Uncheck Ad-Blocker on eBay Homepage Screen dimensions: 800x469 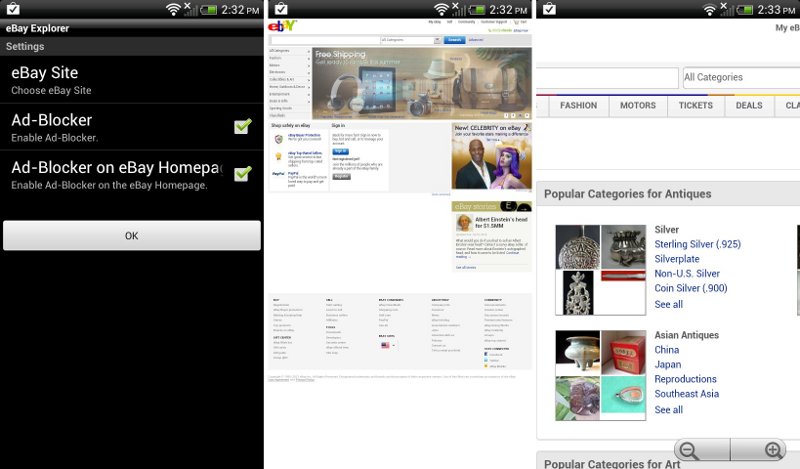click(242, 174)
